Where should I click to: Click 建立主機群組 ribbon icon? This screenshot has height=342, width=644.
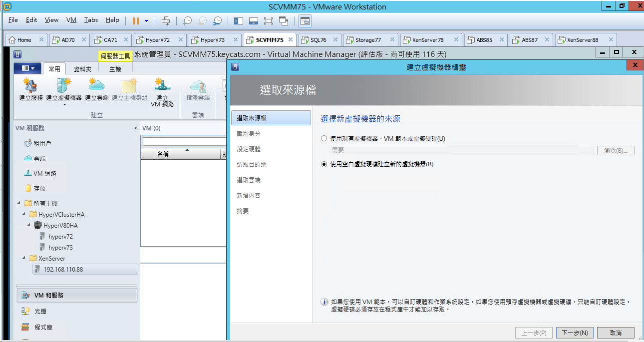click(130, 90)
